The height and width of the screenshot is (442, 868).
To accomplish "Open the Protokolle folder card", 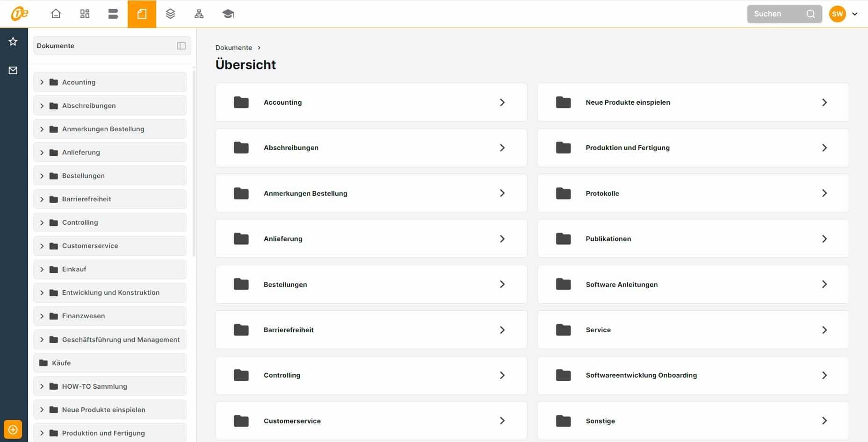I will tap(693, 193).
